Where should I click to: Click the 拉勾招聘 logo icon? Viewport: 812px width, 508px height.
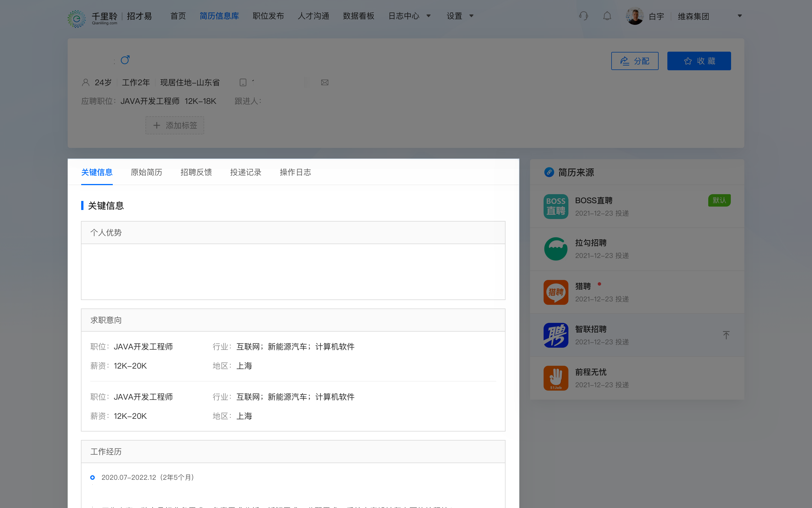[556, 249]
